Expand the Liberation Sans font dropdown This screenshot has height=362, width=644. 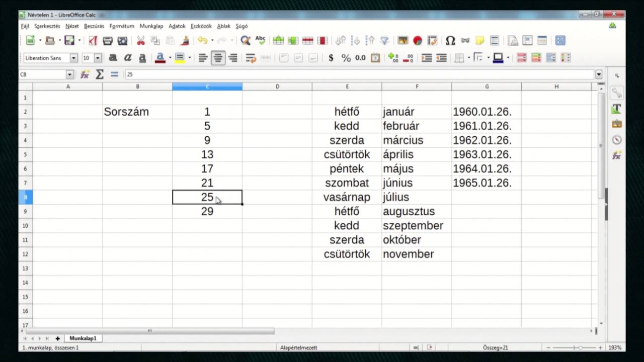73,58
